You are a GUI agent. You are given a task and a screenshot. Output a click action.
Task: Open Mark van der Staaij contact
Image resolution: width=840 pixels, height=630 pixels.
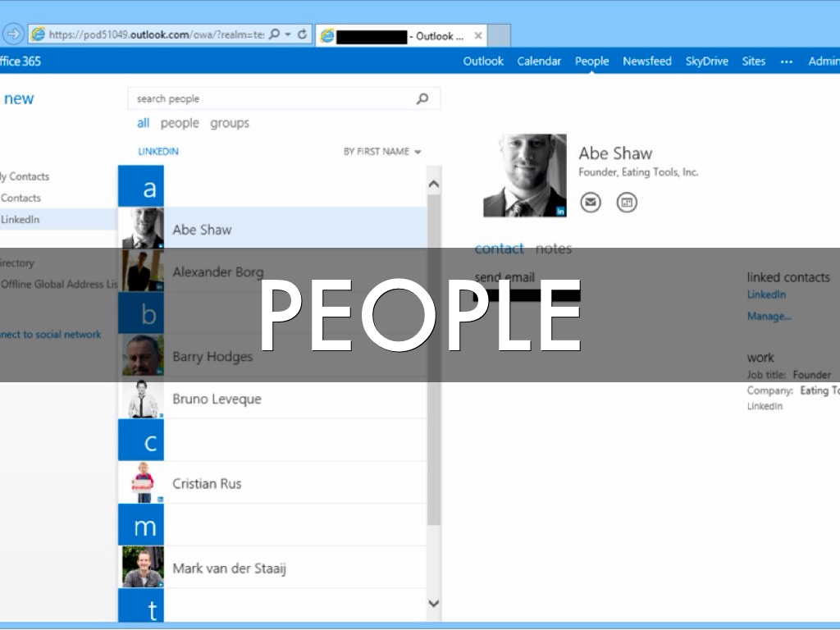click(229, 568)
